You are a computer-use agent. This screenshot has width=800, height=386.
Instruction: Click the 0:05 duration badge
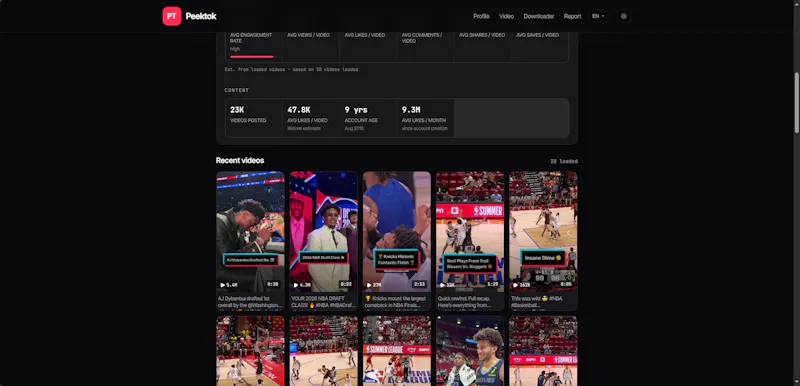(566, 285)
